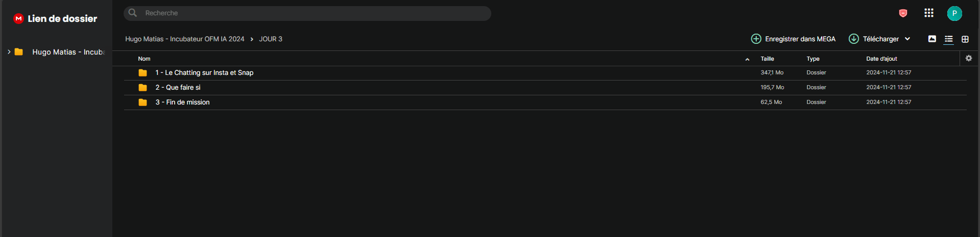Open the green P profile avatar

pyautogui.click(x=954, y=13)
